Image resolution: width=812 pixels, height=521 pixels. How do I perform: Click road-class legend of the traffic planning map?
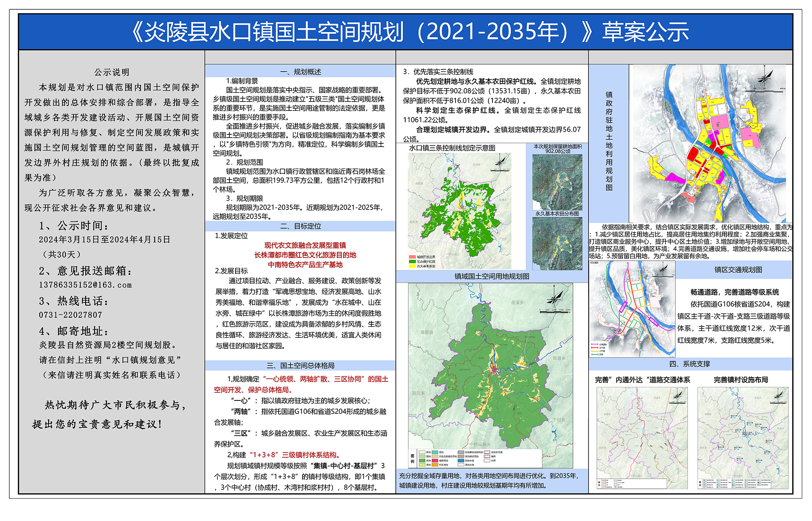[x=598, y=349]
